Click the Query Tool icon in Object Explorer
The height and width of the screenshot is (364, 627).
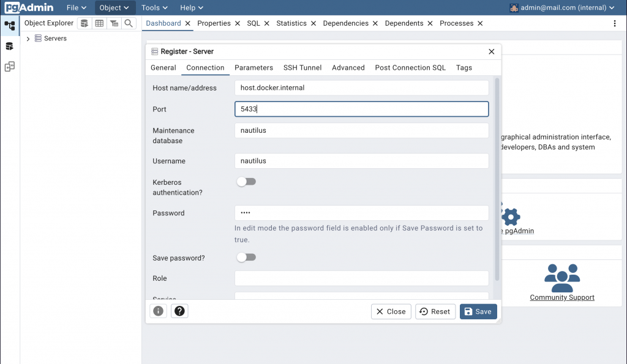(84, 24)
